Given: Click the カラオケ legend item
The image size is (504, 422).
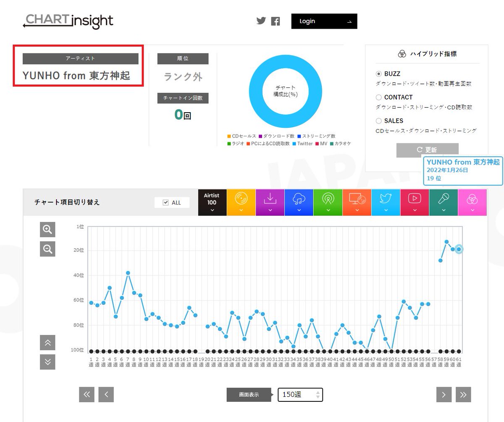Looking at the screenshot, I should pyautogui.click(x=340, y=143).
